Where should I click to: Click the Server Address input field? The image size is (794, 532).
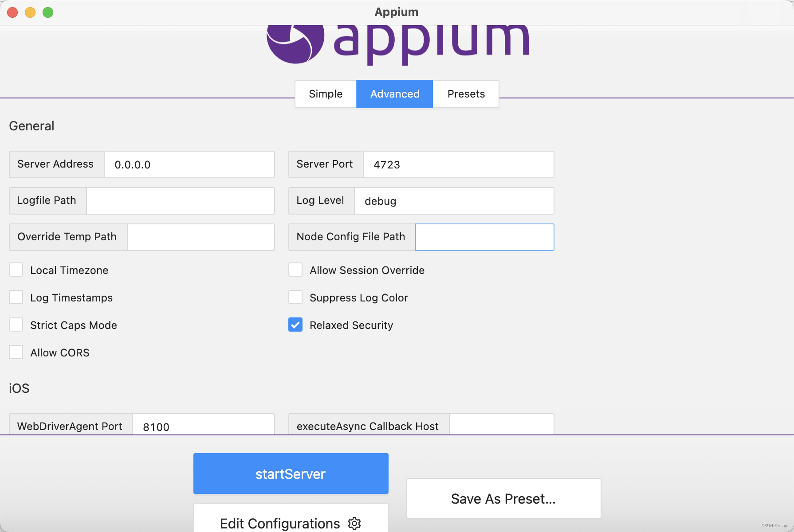click(x=189, y=164)
